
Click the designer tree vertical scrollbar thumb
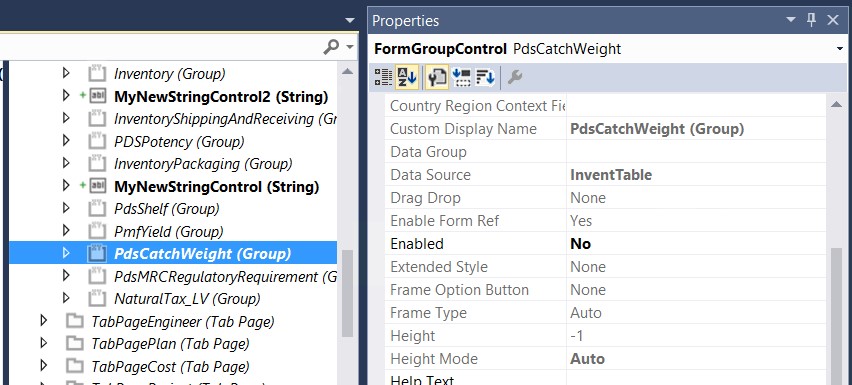coord(347,293)
